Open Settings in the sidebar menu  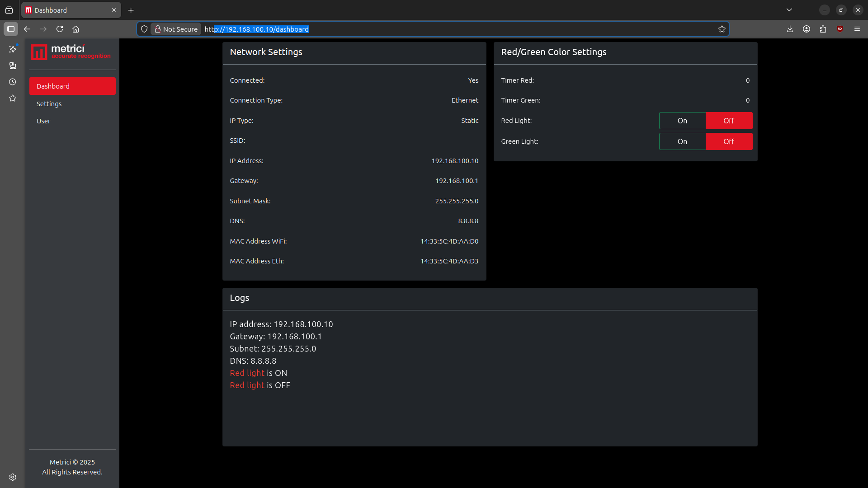click(x=72, y=104)
